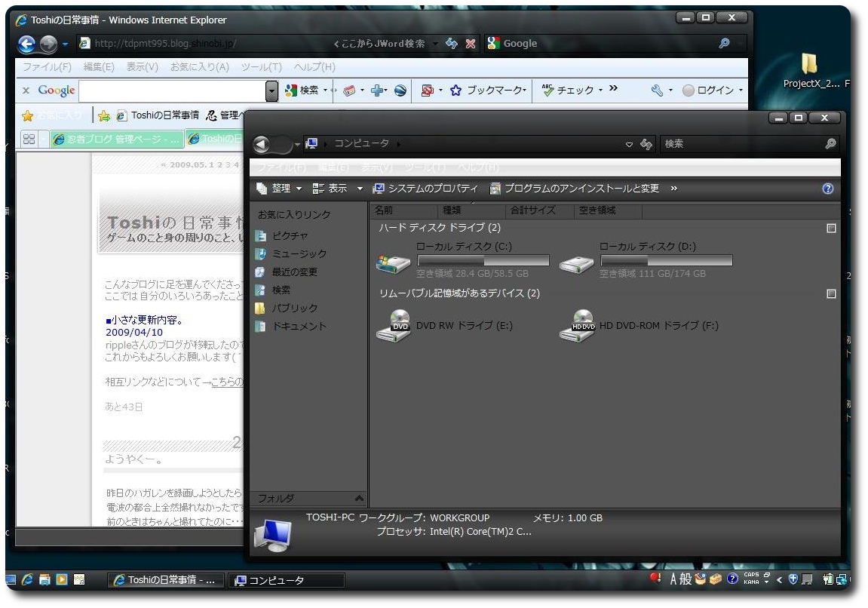Open the Google toolbar search box dropdown arrow
Viewport: 868px width, 608px height.
pyautogui.click(x=271, y=91)
